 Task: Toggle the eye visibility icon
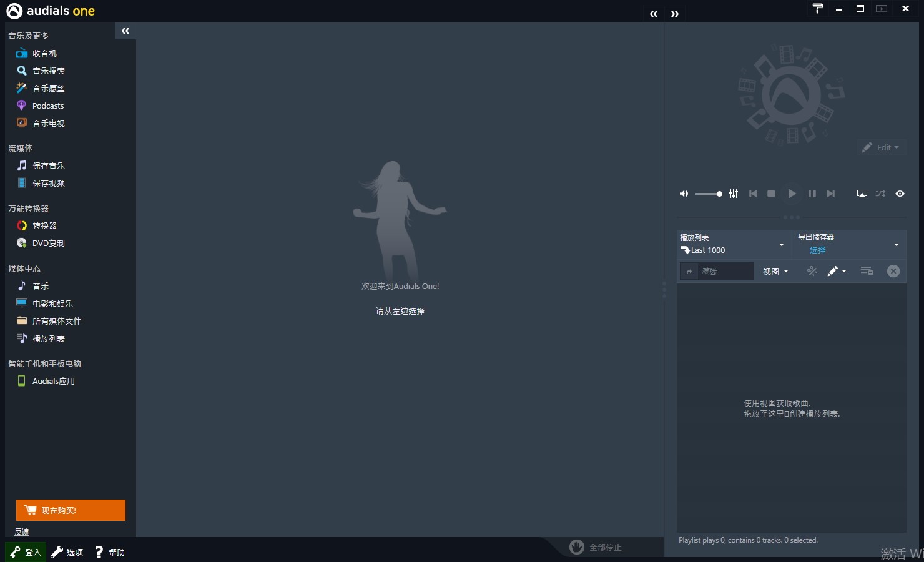pyautogui.click(x=900, y=194)
